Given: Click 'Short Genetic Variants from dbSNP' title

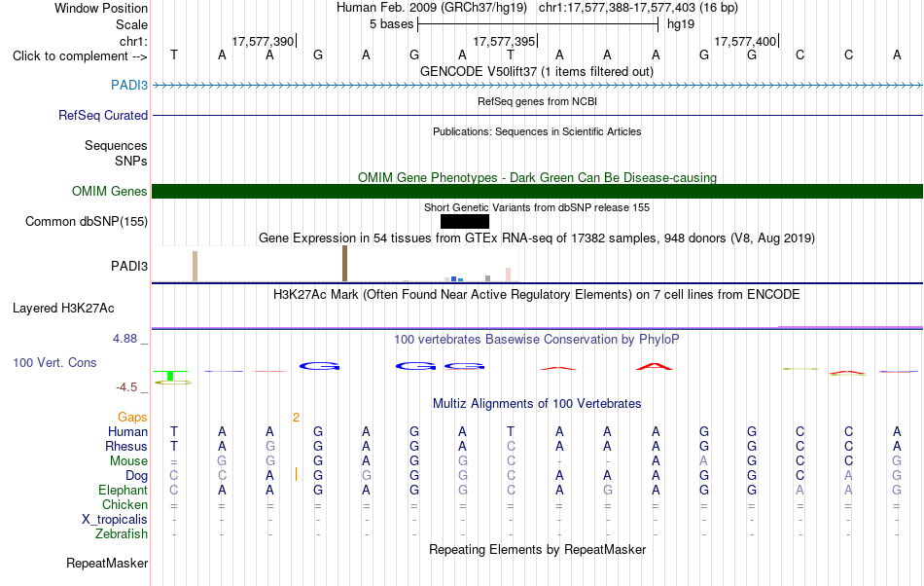Looking at the screenshot, I should pyautogui.click(x=536, y=207).
